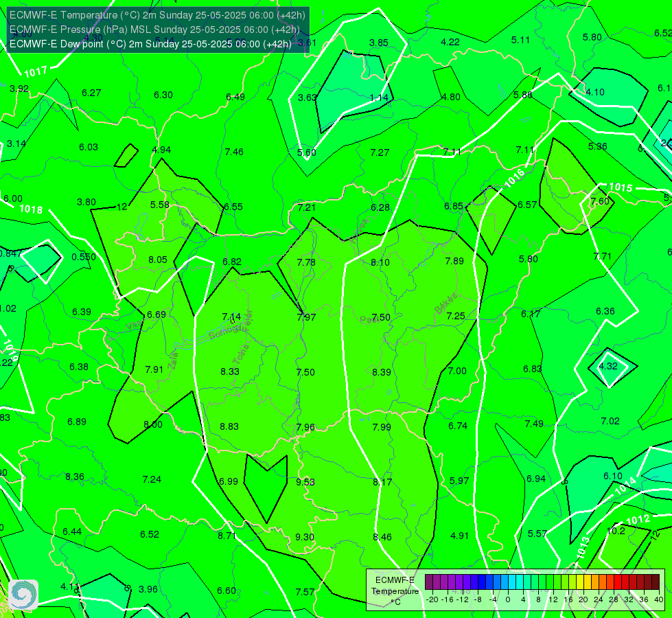672x618 pixels.
Task: Click the legend tick label '40'
Action: point(659,599)
